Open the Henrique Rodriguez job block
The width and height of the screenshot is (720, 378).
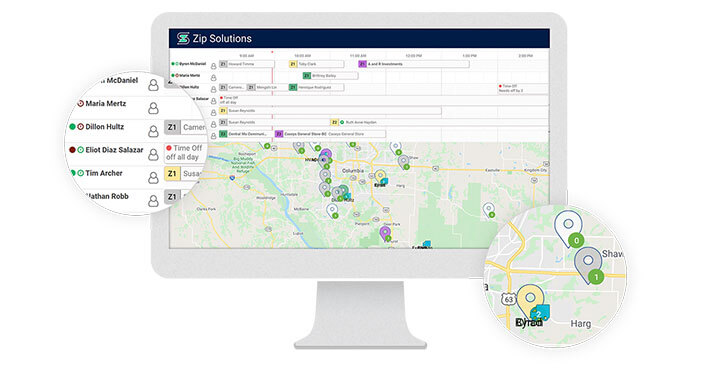pos(316,87)
